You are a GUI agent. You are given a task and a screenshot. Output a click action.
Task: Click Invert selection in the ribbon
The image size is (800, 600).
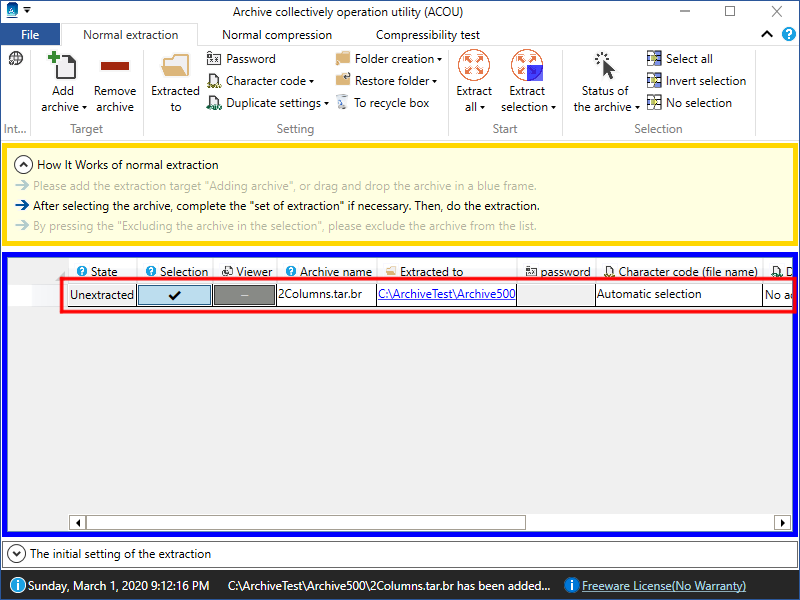point(696,81)
